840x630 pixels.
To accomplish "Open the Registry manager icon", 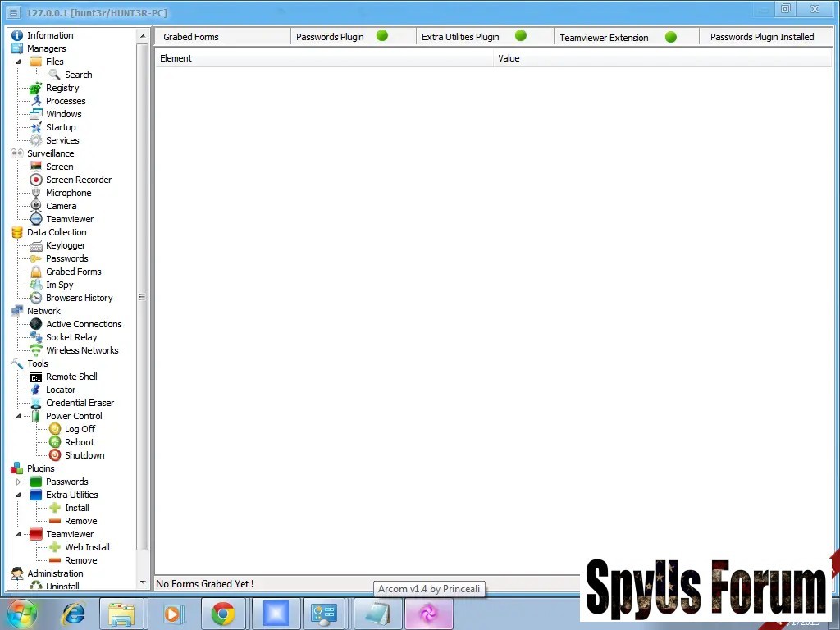I will (x=36, y=88).
